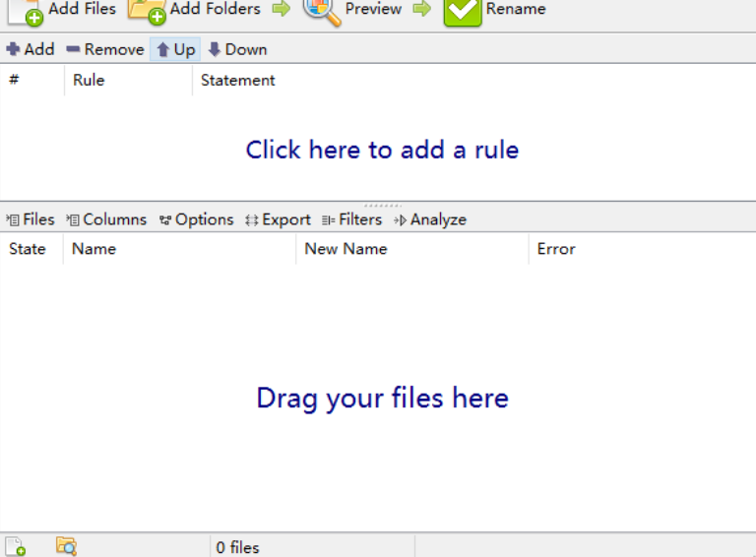Viewport: 756px width, 557px height.
Task: Click the green arrow after Preview
Action: [422, 9]
